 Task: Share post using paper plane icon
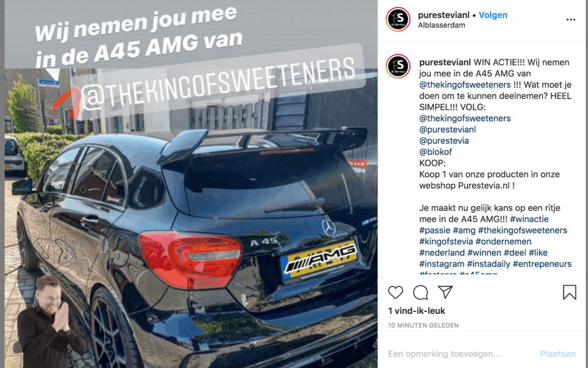445,292
